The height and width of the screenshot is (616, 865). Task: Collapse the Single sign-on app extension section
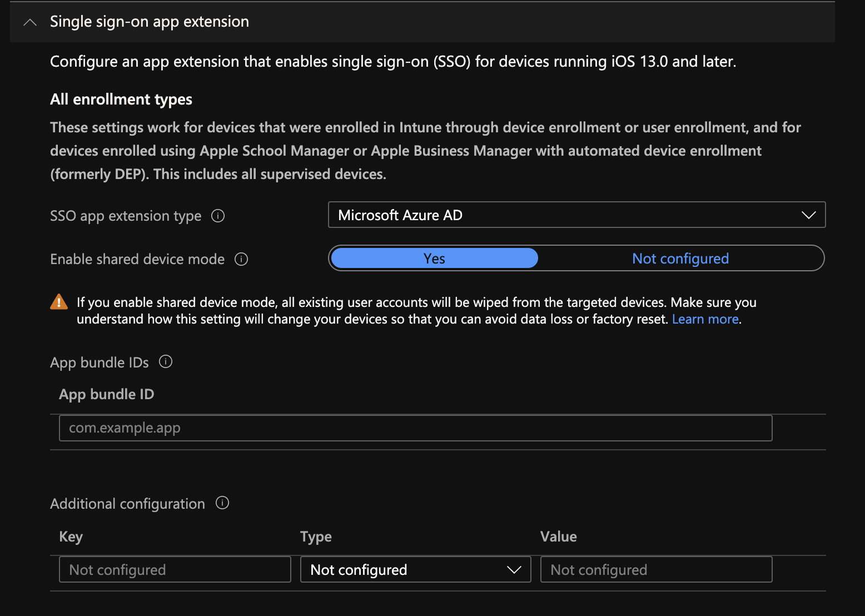tap(30, 22)
